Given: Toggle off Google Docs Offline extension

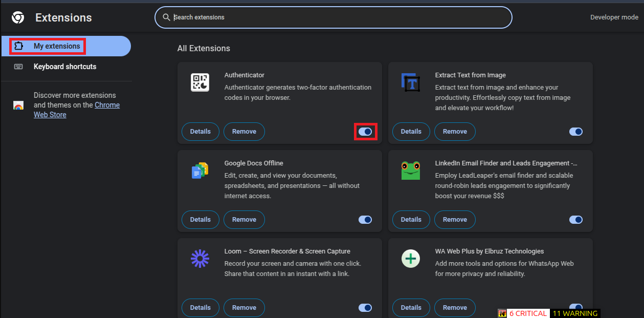Looking at the screenshot, I should 365,220.
